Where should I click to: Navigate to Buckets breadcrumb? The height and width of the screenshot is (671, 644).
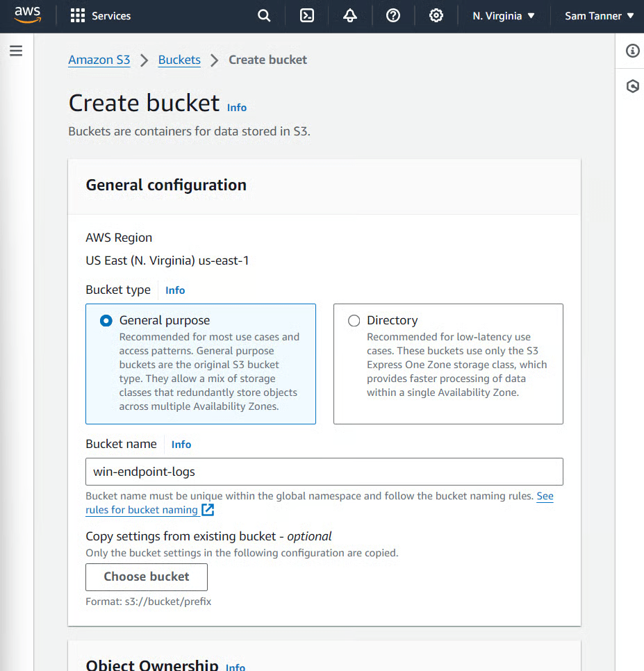[179, 60]
